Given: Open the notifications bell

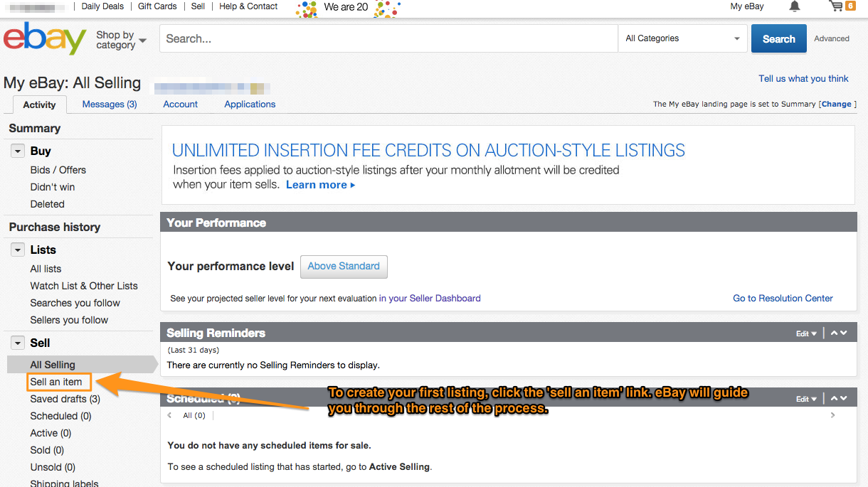Looking at the screenshot, I should (x=795, y=6).
